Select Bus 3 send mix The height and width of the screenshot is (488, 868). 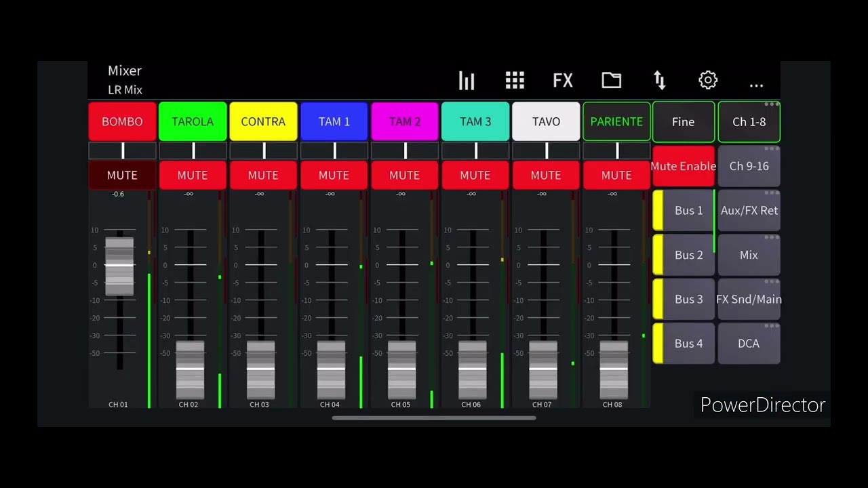(x=684, y=299)
